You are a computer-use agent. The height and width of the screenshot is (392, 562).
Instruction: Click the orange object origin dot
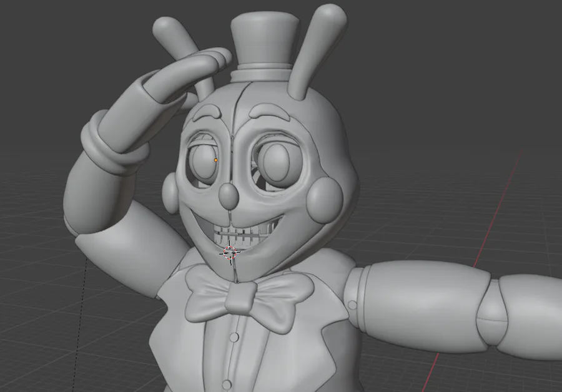(x=216, y=160)
